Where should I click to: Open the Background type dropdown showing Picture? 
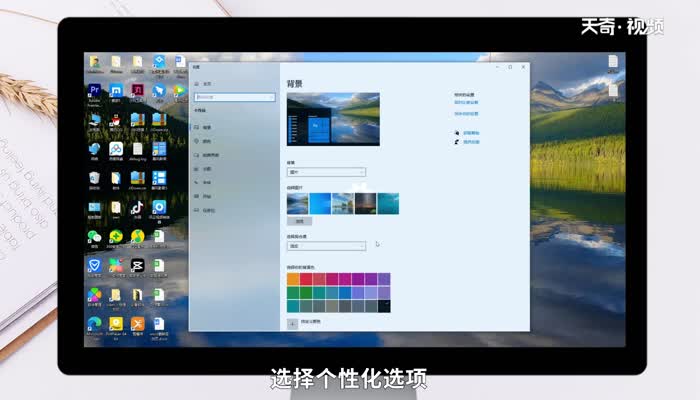coord(326,172)
